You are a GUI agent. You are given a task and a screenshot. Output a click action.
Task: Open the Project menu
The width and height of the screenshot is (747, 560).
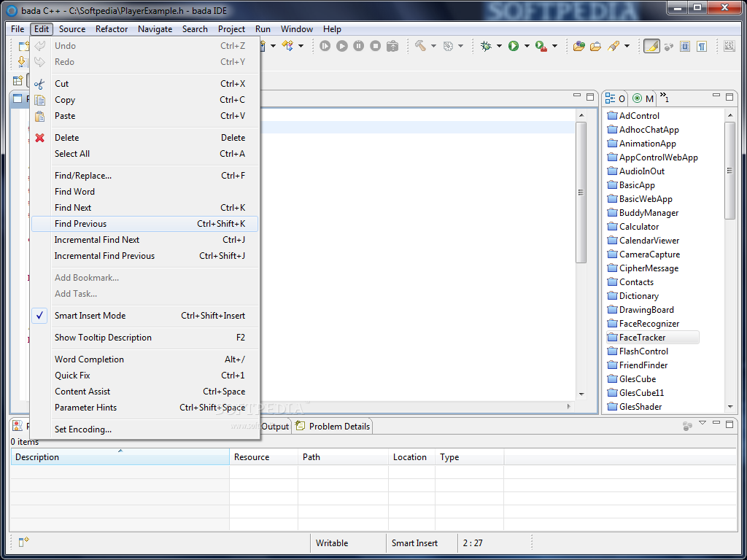(x=231, y=29)
